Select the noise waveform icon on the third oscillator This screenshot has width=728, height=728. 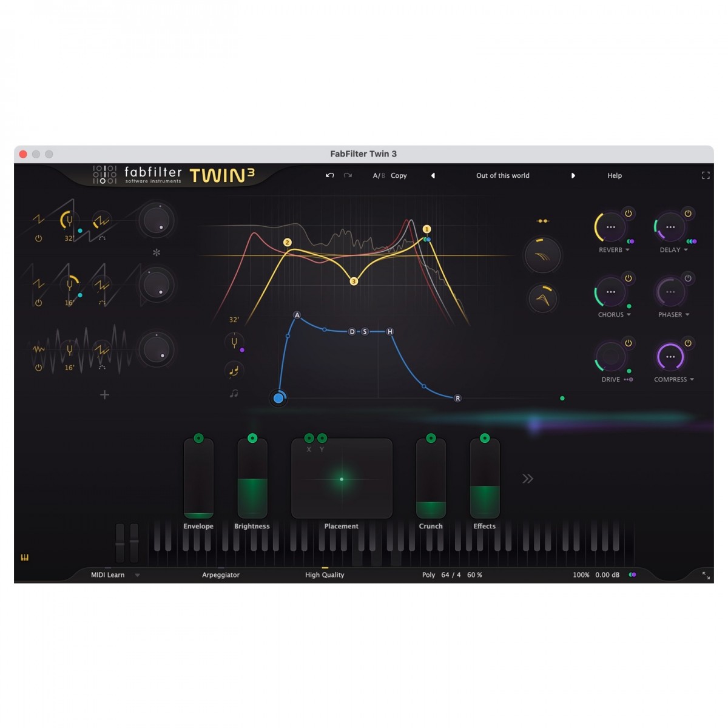(39, 349)
